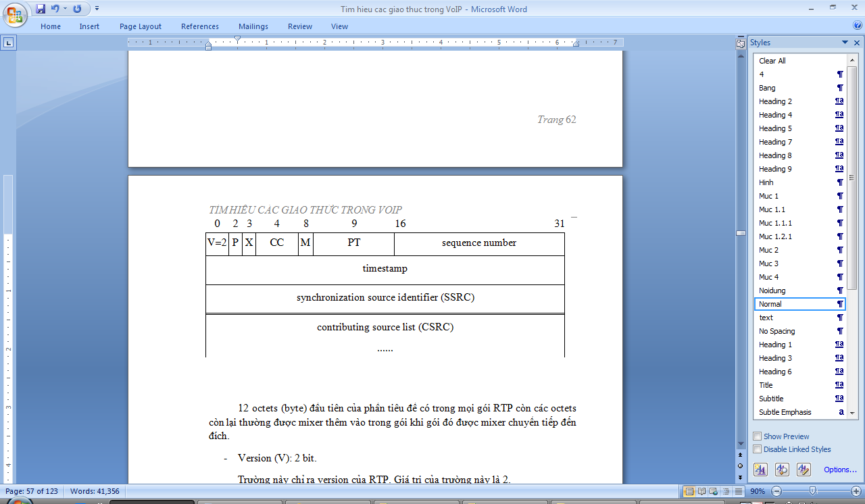Open Word Help question mark icon

tap(857, 26)
